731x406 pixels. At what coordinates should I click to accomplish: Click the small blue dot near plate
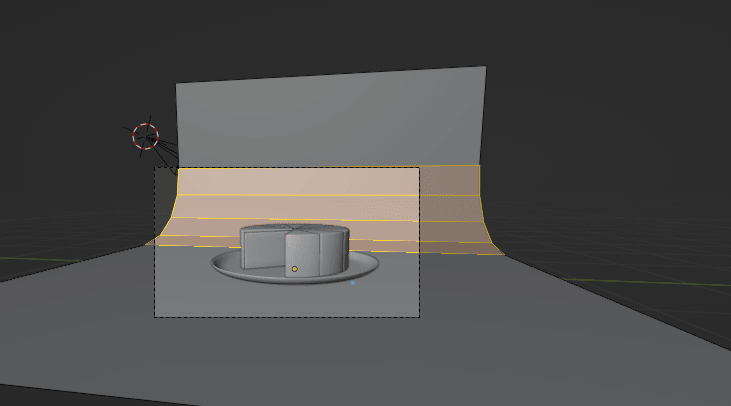(352, 283)
